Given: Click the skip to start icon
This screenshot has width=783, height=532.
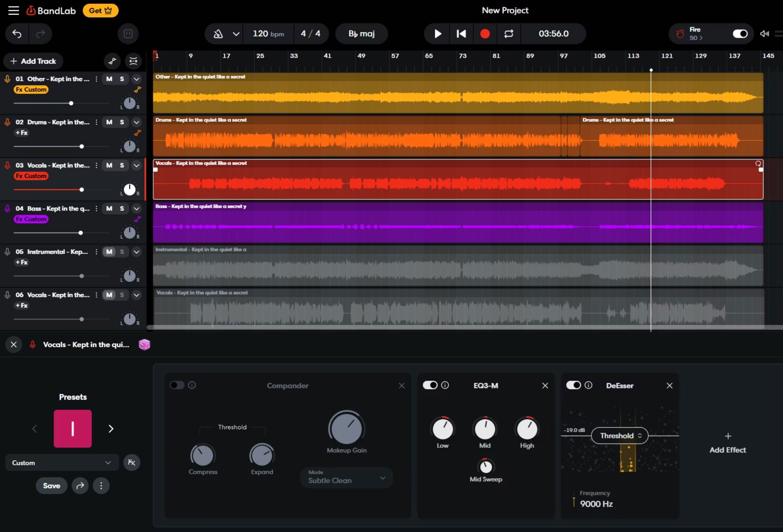Looking at the screenshot, I should coord(461,34).
